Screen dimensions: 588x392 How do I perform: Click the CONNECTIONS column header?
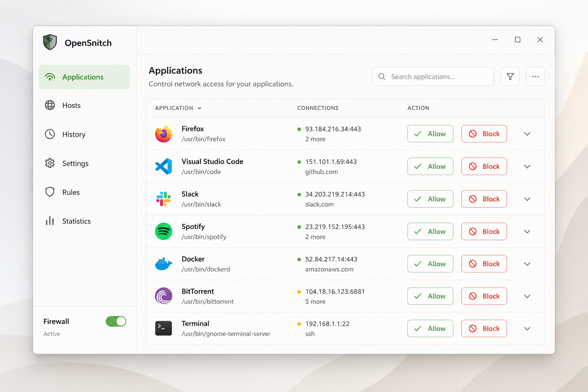[318, 108]
